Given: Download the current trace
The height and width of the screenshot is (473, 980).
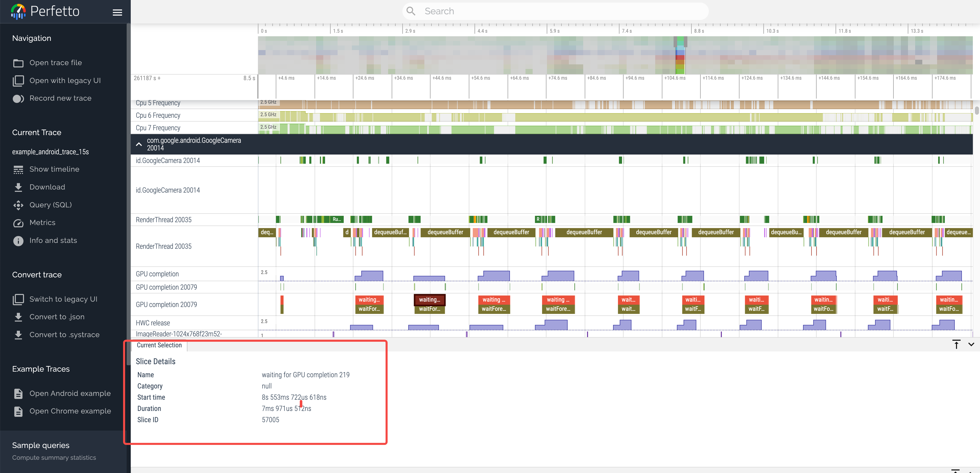Looking at the screenshot, I should [x=47, y=187].
